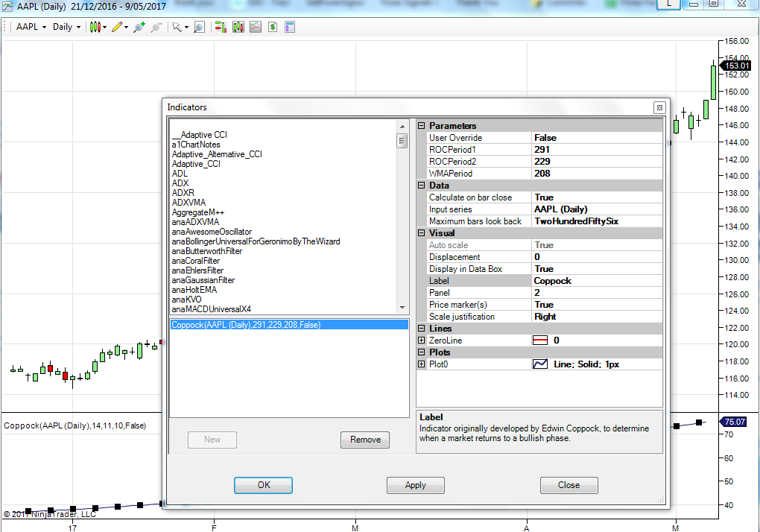Collapse the Parameters section
This screenshot has height=532, width=760.
point(421,126)
